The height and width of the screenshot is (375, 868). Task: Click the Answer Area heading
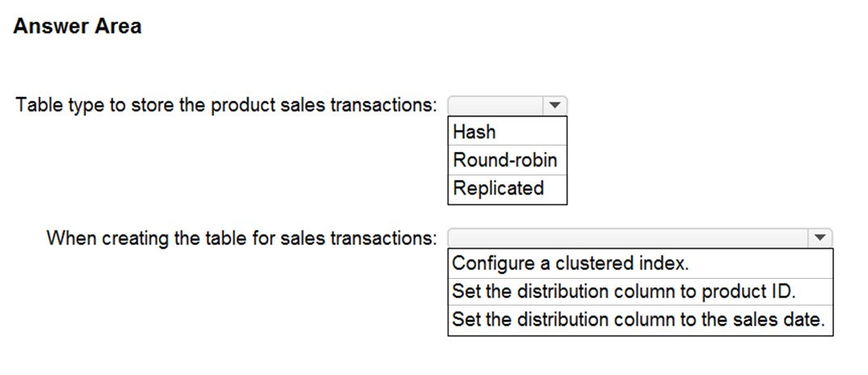[x=78, y=27]
